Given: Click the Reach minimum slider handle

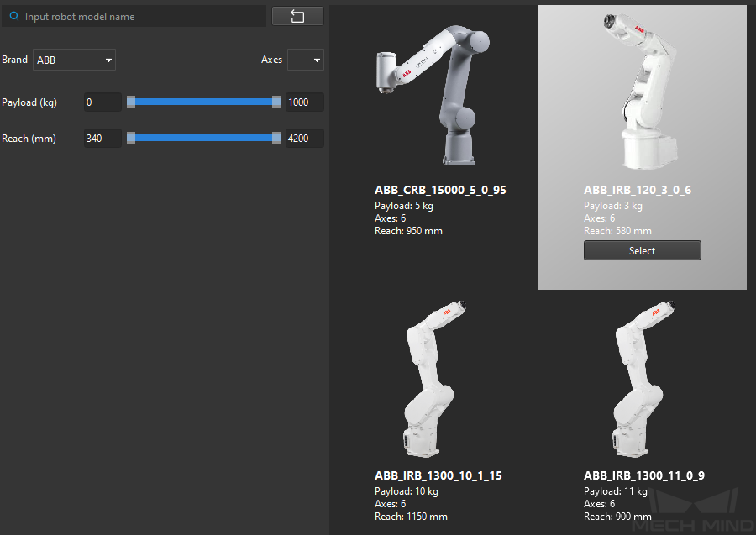Looking at the screenshot, I should click(131, 138).
